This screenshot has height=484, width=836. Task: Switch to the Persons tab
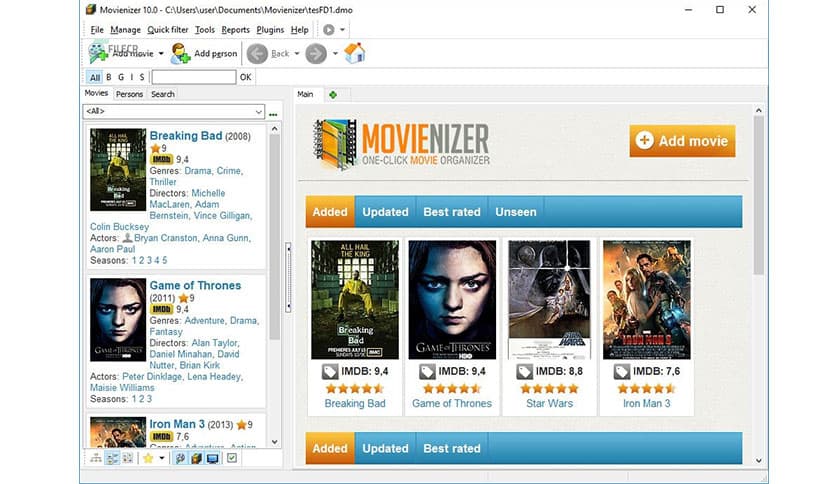(x=130, y=94)
